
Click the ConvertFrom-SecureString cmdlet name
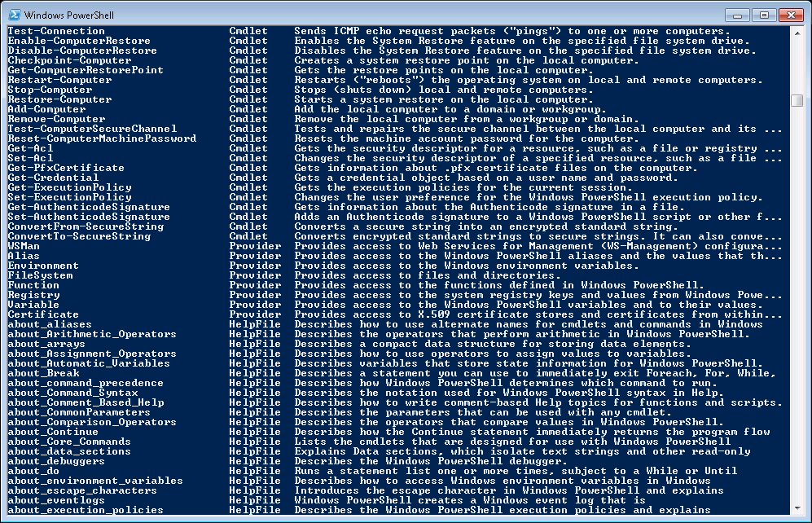click(86, 226)
